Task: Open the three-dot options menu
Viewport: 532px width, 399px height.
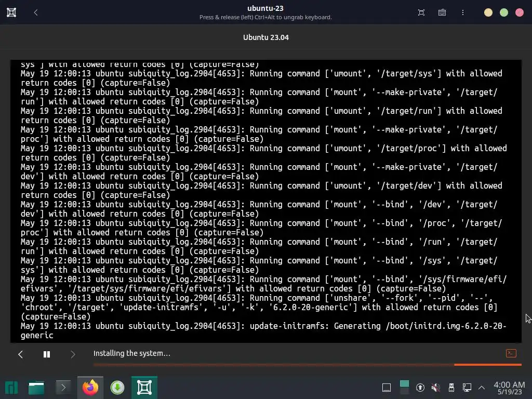Action: [463, 12]
